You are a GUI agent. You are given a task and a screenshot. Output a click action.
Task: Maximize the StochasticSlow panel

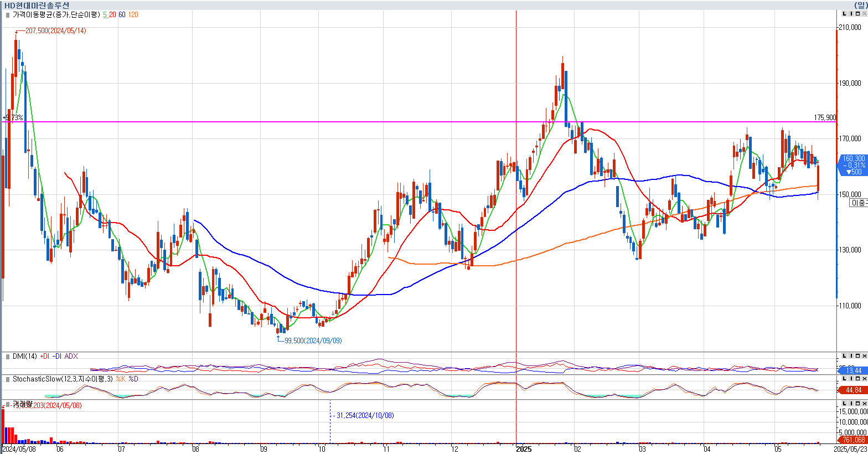(x=857, y=378)
